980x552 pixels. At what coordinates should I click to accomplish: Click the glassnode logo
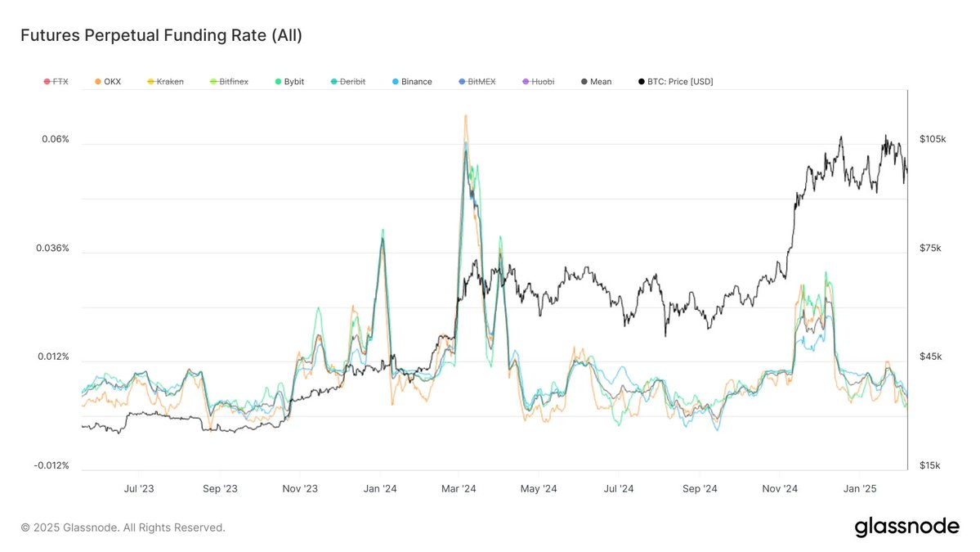[x=907, y=527]
